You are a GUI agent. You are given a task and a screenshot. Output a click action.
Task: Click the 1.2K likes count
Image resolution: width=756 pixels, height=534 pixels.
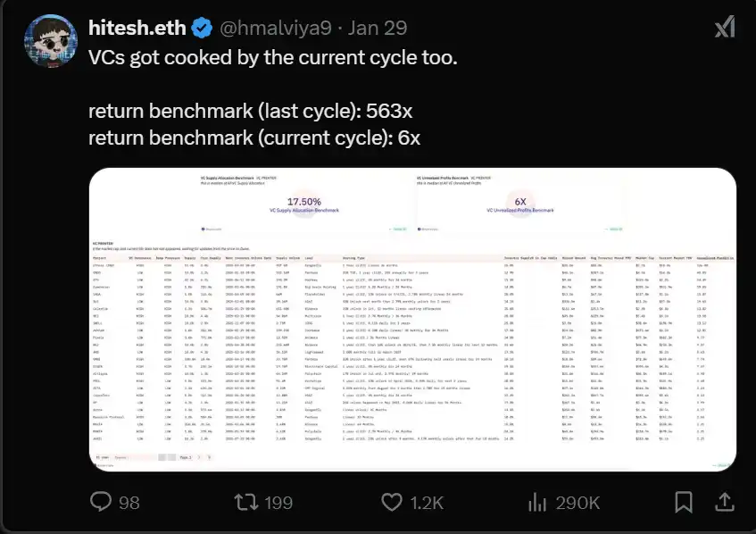pyautogui.click(x=425, y=503)
